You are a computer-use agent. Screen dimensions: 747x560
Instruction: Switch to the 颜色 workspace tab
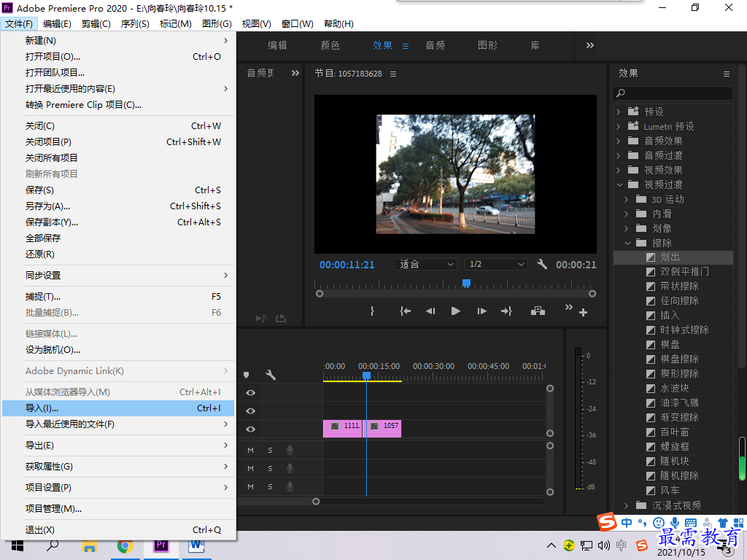tap(330, 45)
